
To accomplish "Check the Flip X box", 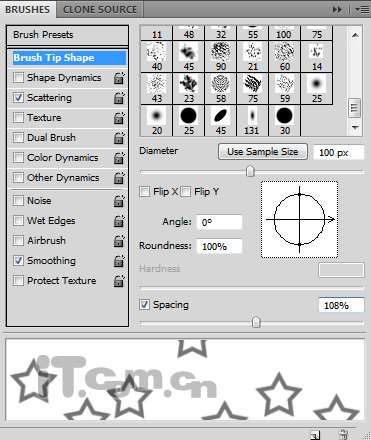I will pyautogui.click(x=144, y=192).
